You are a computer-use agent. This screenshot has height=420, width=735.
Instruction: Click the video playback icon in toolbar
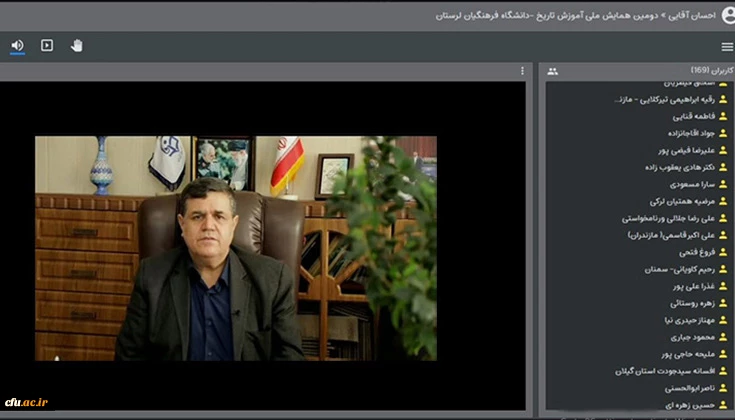coord(46,45)
